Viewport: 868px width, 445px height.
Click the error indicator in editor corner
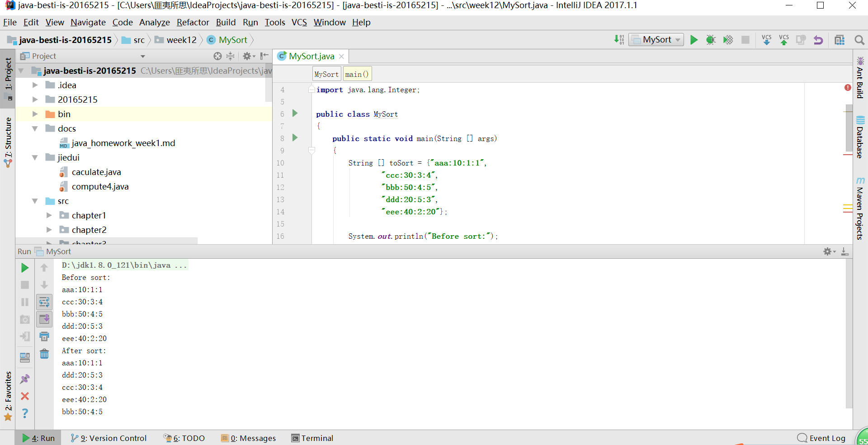pos(848,88)
